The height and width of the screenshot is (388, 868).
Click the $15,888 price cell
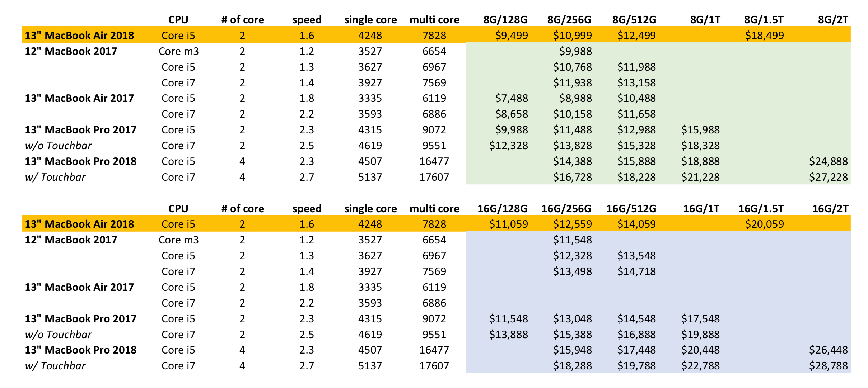[636, 161]
